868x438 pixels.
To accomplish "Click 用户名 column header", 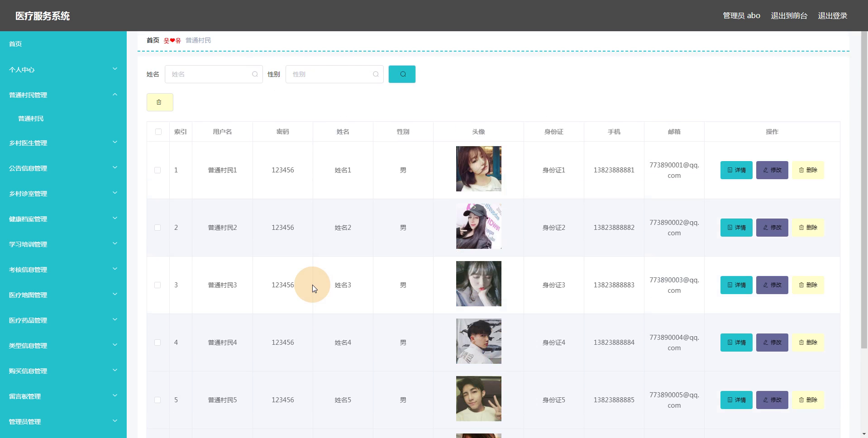I will [222, 132].
